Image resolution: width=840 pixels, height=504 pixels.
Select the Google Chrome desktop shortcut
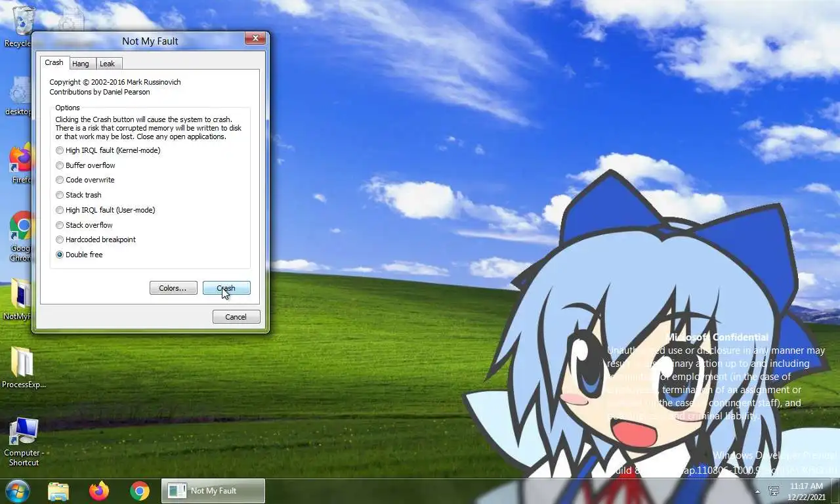point(20,236)
